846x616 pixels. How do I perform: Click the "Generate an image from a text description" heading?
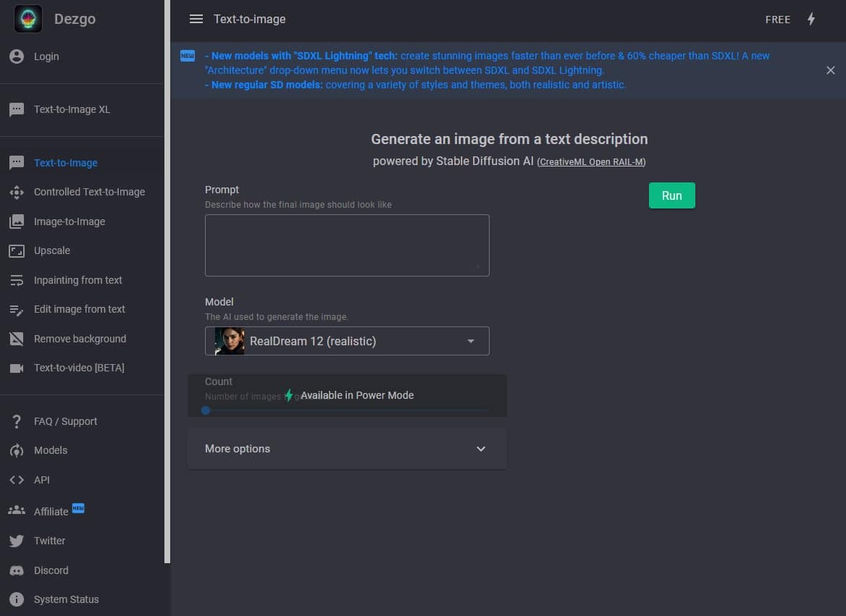coord(509,139)
